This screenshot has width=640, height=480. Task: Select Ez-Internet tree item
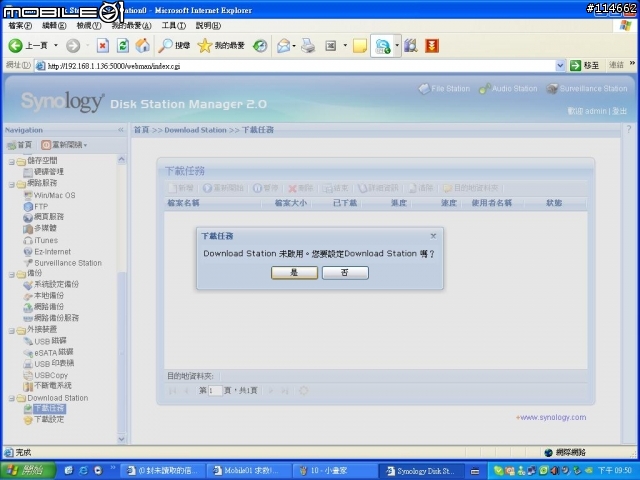(47, 251)
